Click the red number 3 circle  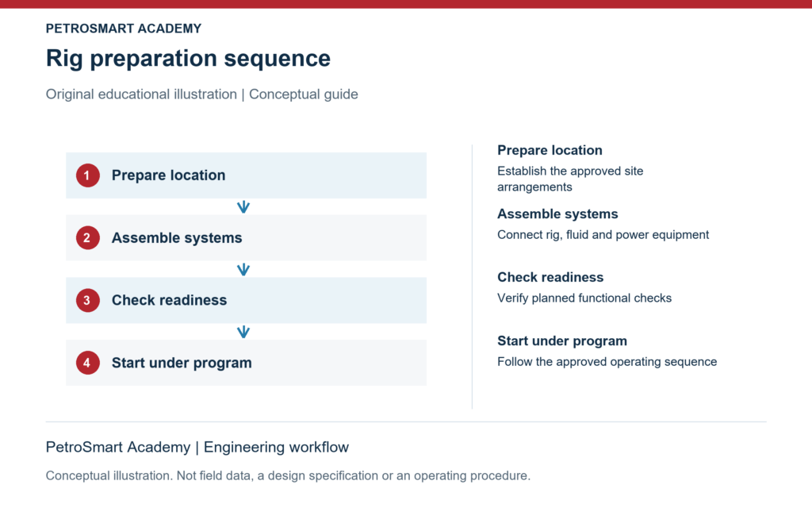[87, 300]
